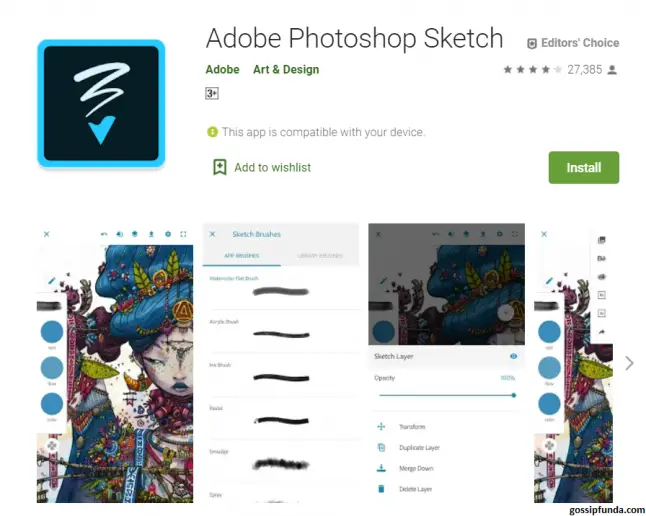Open the Library Brushes tab
This screenshot has height=516, width=646.
coord(320,256)
